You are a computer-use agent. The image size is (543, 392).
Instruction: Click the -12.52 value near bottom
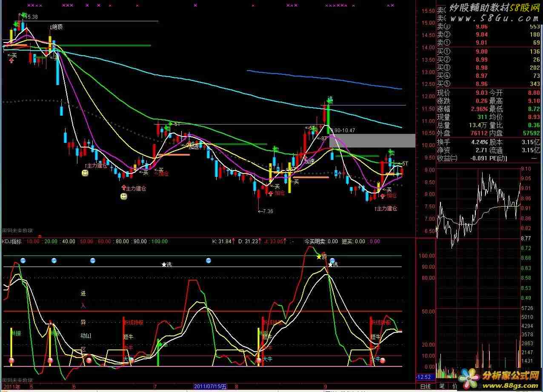424,377
